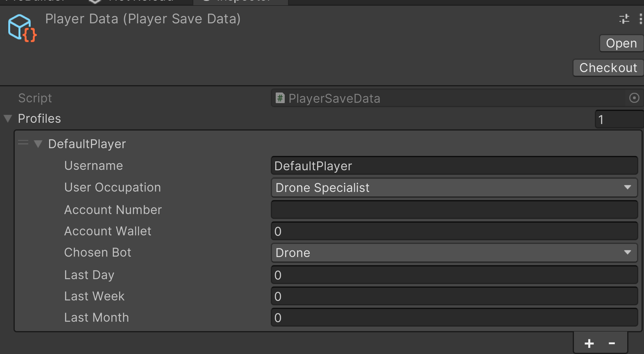
Task: Remove selected profile with minus button
Action: click(x=612, y=343)
